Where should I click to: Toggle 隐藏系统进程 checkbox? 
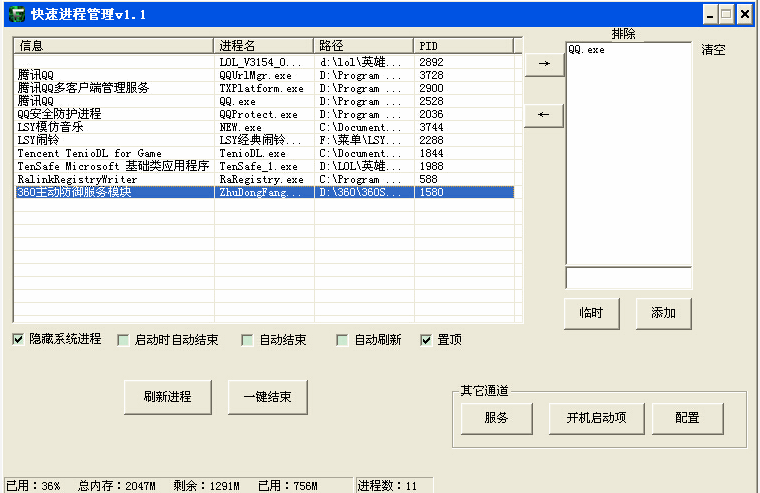pos(19,340)
